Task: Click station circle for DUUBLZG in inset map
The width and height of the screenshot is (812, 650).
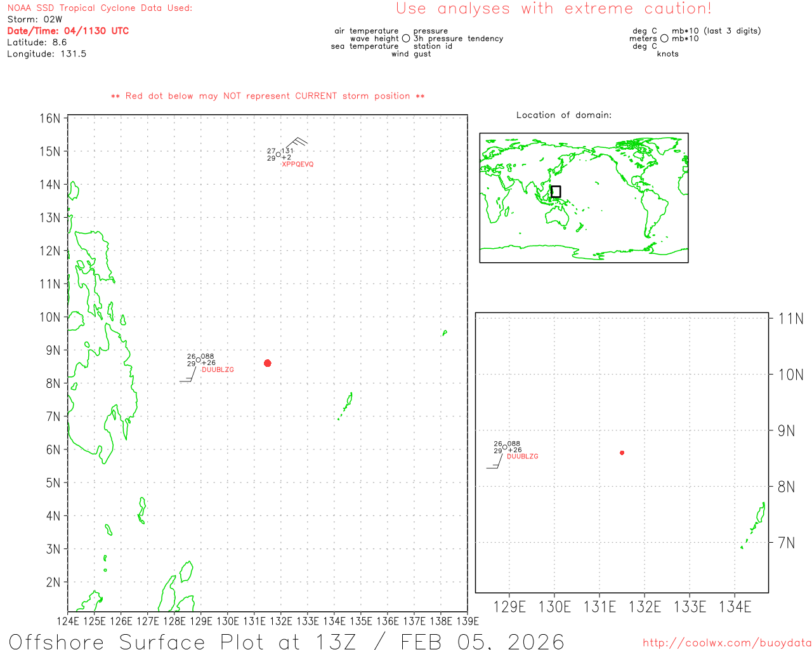Action: click(x=505, y=447)
